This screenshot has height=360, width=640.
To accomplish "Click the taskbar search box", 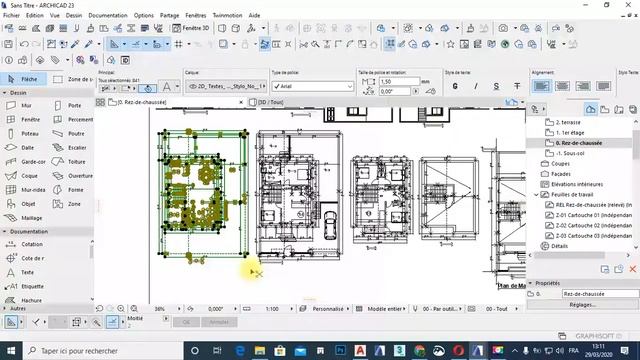I will tap(102, 351).
